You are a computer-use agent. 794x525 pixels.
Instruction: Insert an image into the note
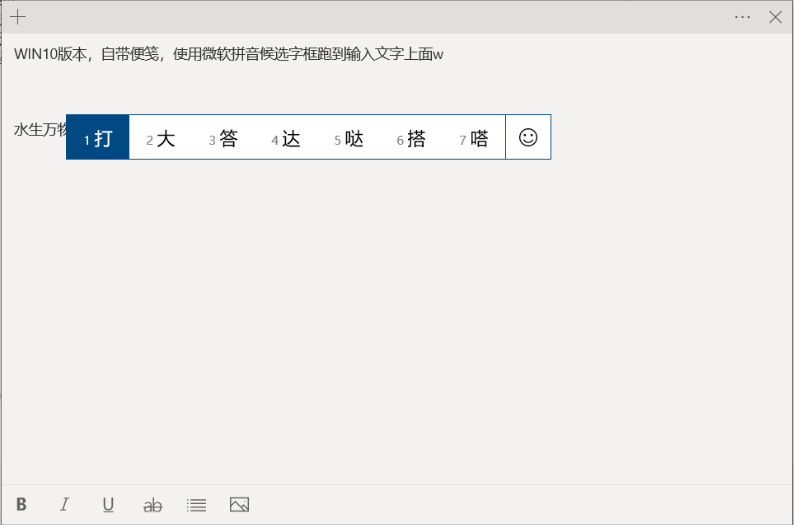click(x=240, y=505)
